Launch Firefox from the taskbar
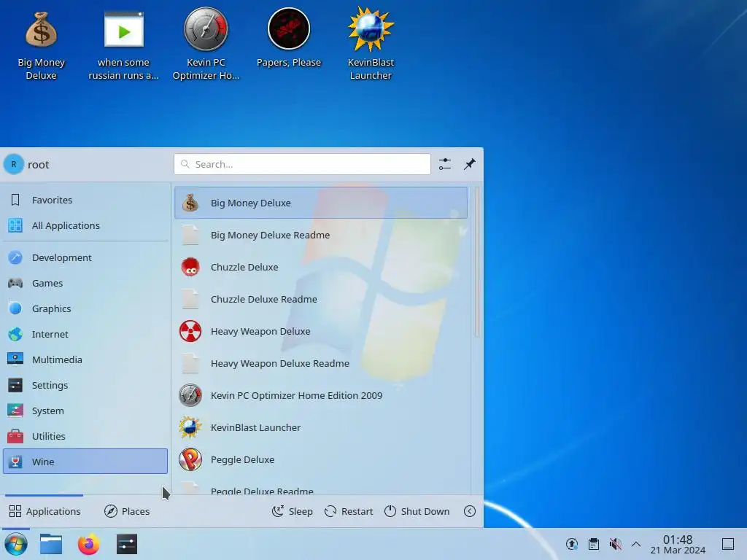 tap(89, 544)
